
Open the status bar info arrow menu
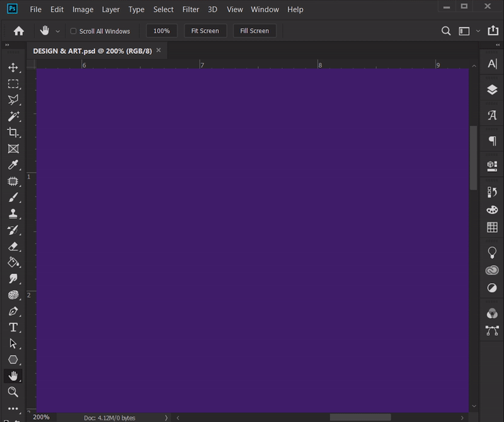(x=166, y=418)
